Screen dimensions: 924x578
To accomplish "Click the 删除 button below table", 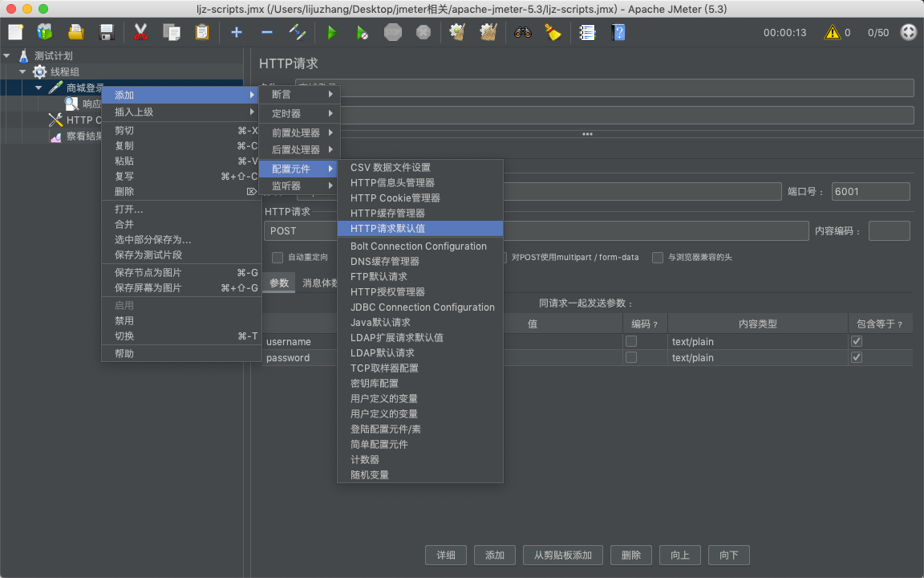I will (630, 555).
